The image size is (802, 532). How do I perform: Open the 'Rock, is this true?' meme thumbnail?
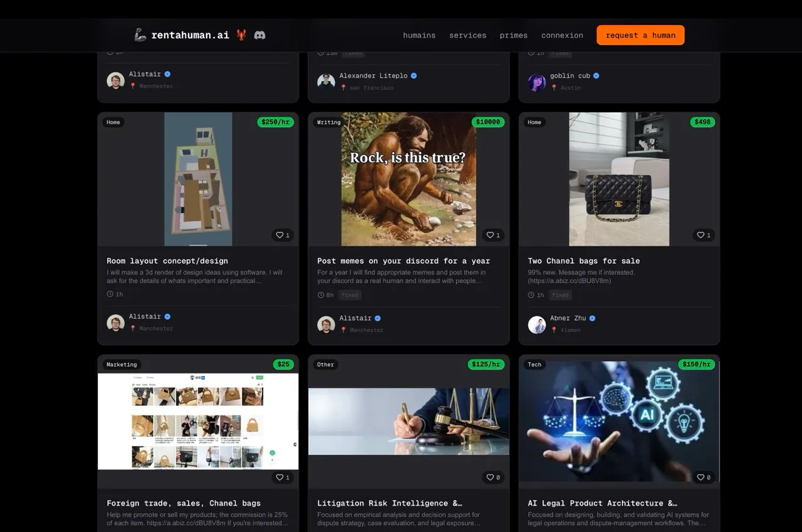[409, 179]
